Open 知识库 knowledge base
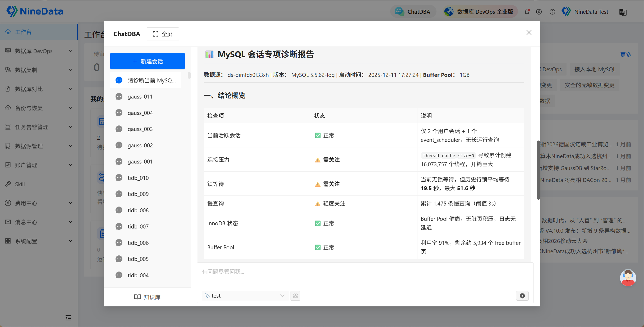The height and width of the screenshot is (327, 644). point(148,297)
